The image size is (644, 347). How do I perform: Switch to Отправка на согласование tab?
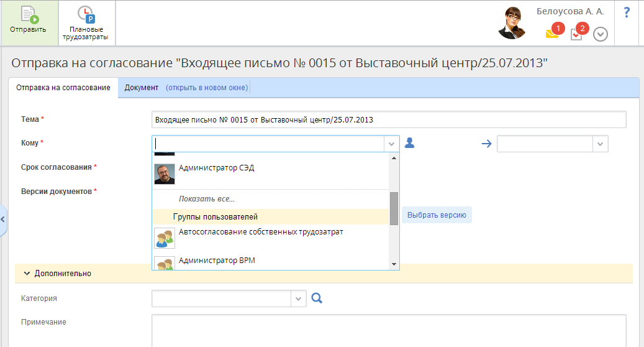click(x=63, y=88)
